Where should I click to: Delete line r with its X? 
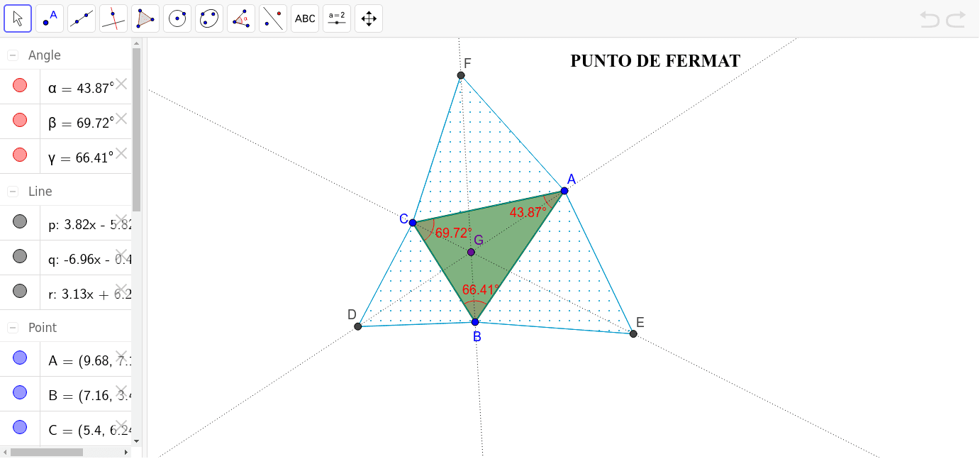pyautogui.click(x=121, y=289)
